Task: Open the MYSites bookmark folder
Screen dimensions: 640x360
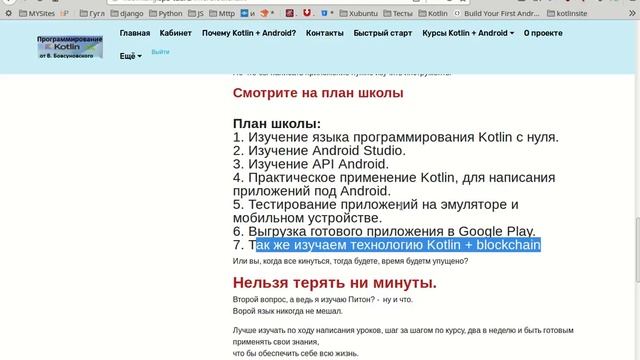Action: pos(37,13)
